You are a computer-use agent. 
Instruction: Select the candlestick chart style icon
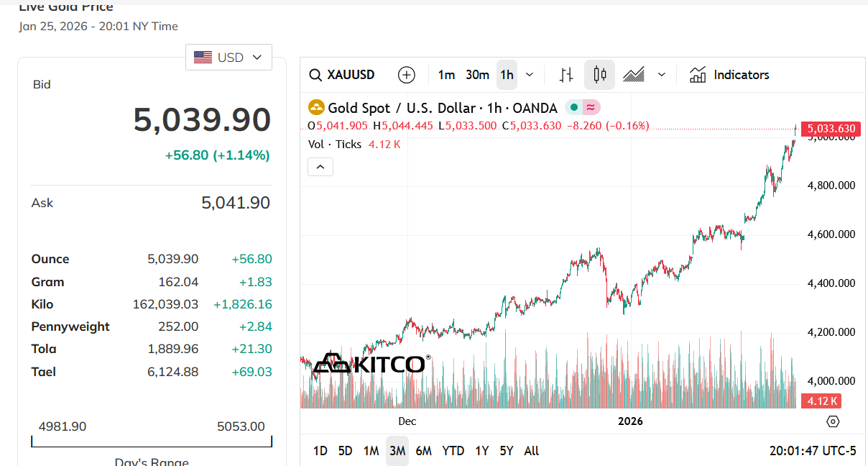[x=600, y=75]
